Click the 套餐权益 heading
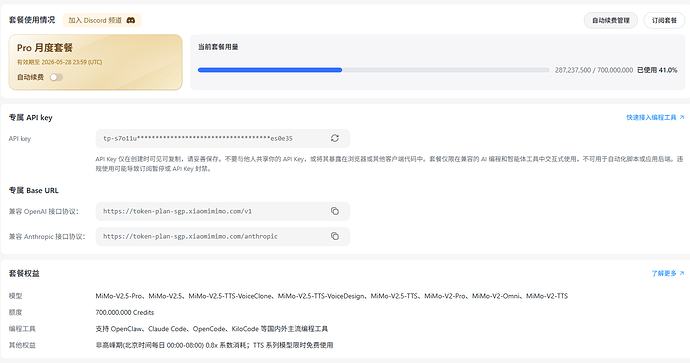 point(24,273)
